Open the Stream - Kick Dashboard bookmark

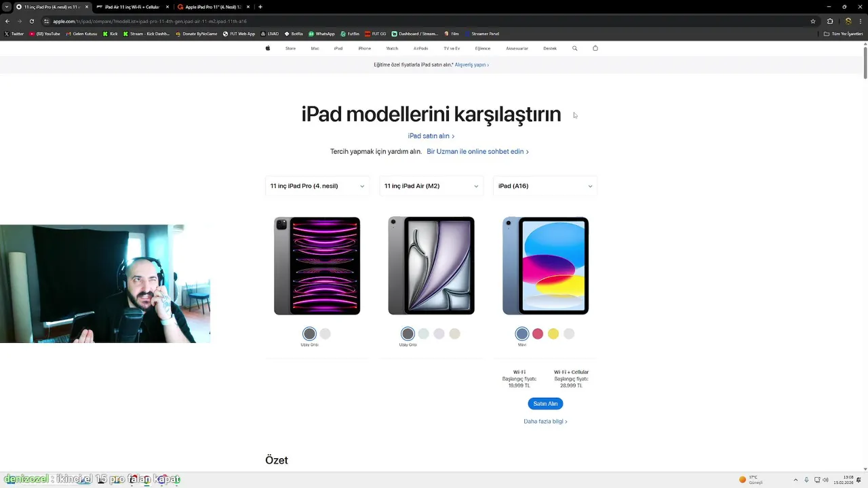pyautogui.click(x=146, y=33)
